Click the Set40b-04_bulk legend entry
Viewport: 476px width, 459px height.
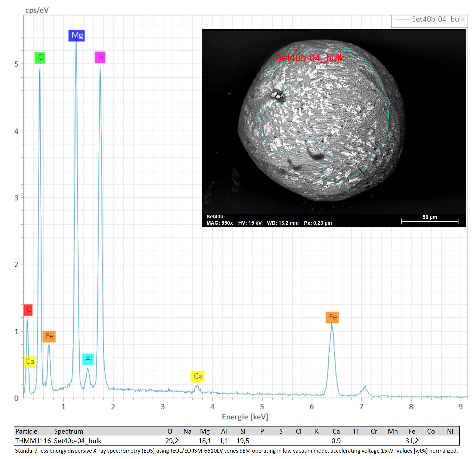click(430, 20)
